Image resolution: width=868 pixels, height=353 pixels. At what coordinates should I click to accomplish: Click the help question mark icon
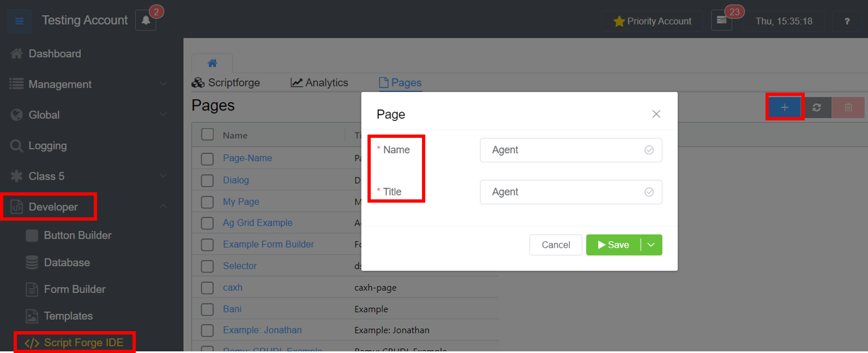point(847,21)
